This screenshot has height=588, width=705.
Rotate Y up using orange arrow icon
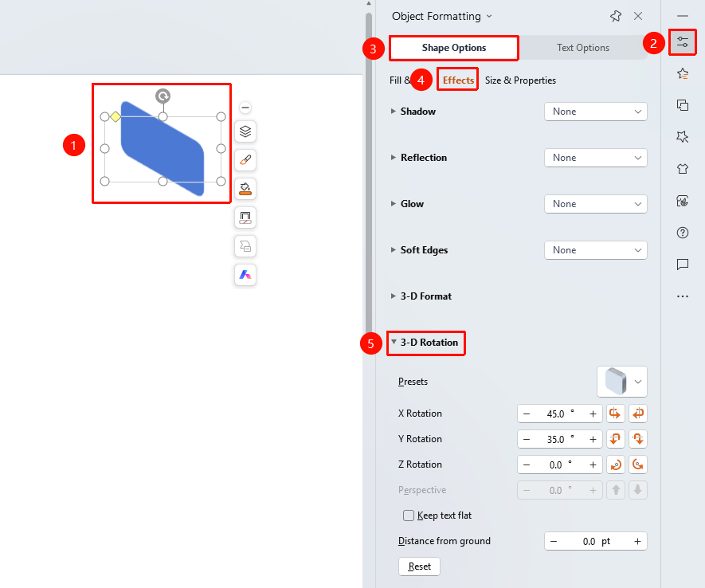click(615, 439)
